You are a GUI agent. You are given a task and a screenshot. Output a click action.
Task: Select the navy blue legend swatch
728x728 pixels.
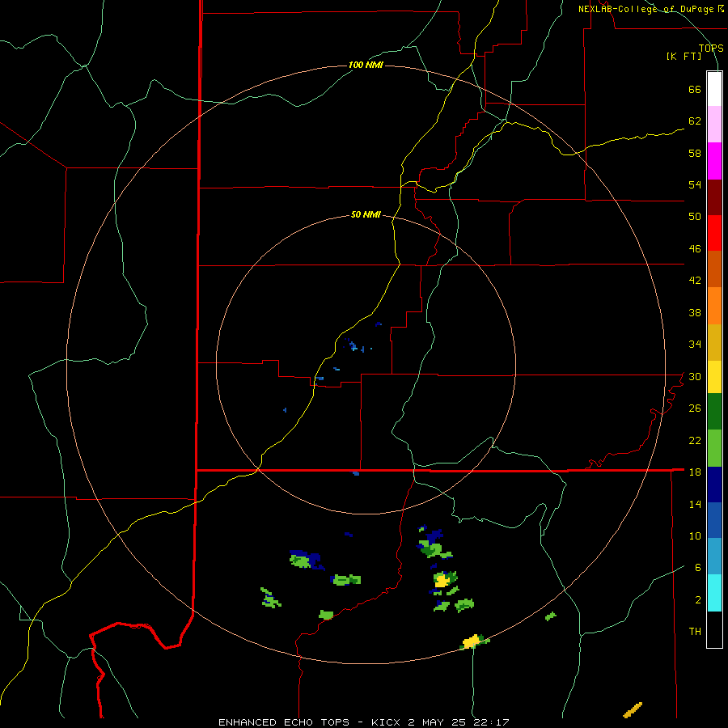click(714, 485)
